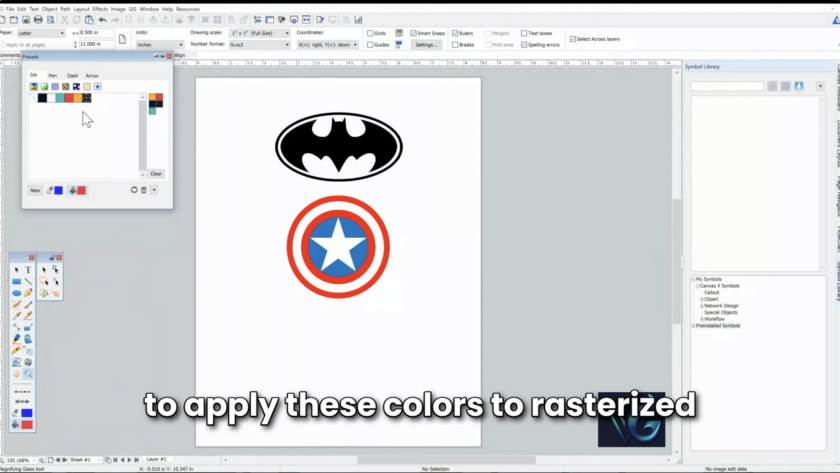
Task: Select the Oval tool in the toolbox
Action: 17,293
